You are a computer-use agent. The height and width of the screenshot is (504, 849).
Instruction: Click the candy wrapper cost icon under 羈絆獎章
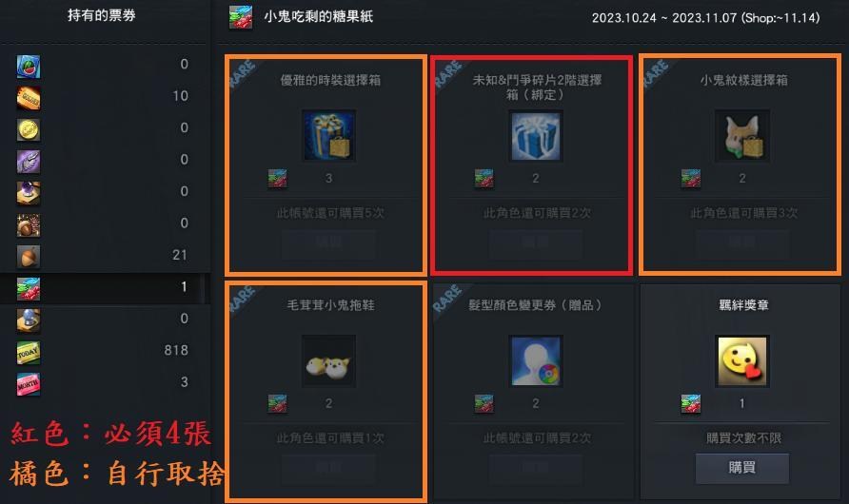pyautogui.click(x=691, y=403)
